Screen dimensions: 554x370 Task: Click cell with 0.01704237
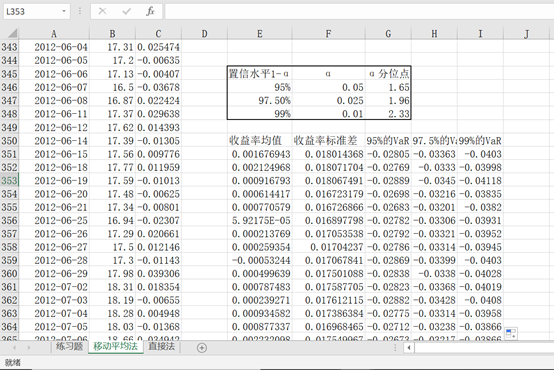click(329, 247)
